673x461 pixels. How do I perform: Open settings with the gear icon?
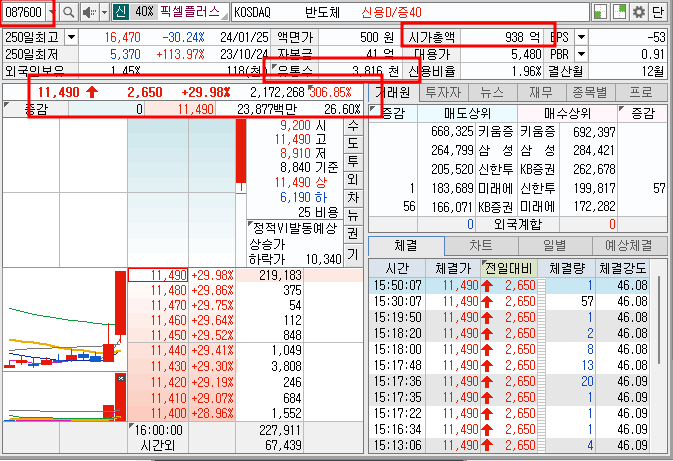(x=639, y=12)
